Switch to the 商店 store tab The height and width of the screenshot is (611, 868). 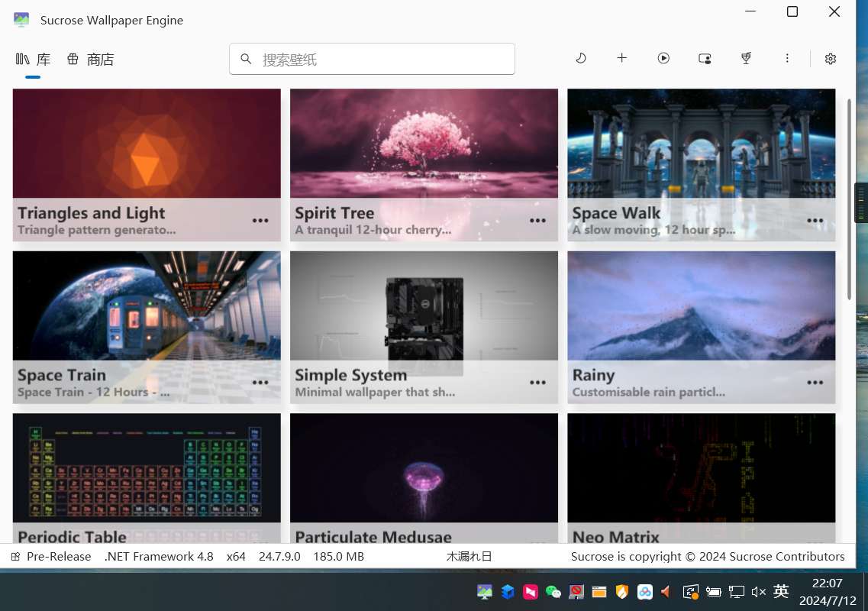90,60
